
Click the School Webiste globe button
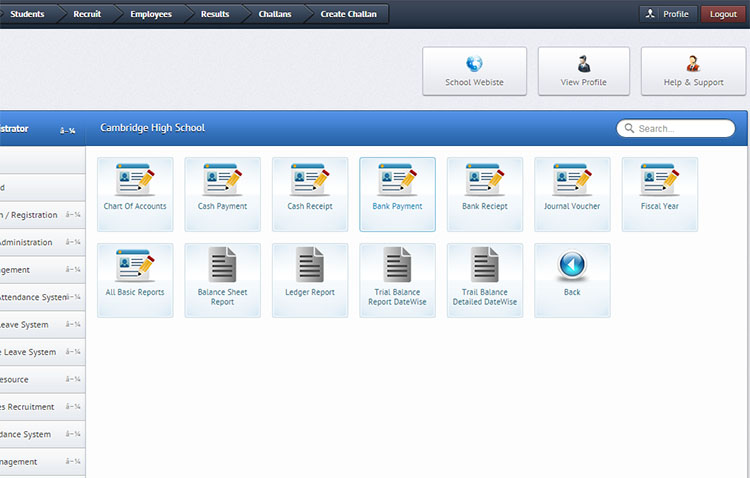pos(474,71)
